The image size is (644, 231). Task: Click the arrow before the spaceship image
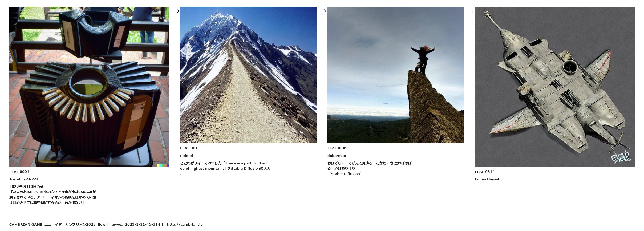click(x=469, y=11)
